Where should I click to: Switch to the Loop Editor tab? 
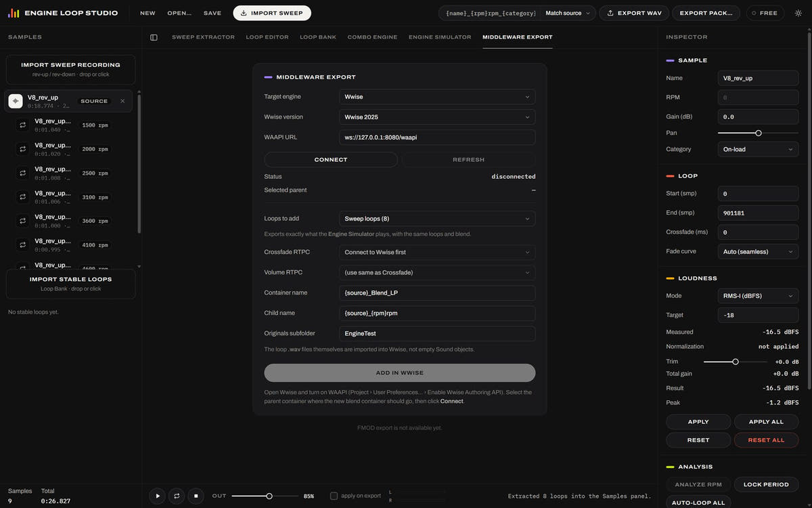267,37
